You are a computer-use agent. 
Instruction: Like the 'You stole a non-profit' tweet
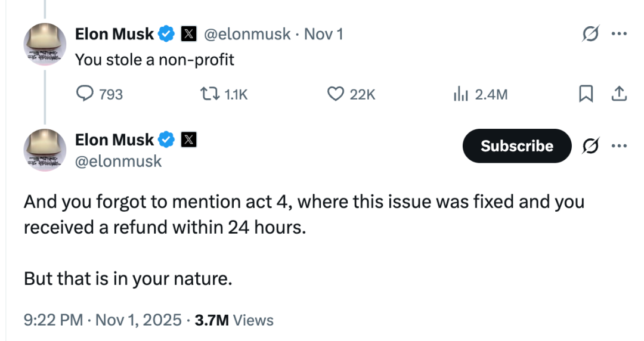point(337,94)
